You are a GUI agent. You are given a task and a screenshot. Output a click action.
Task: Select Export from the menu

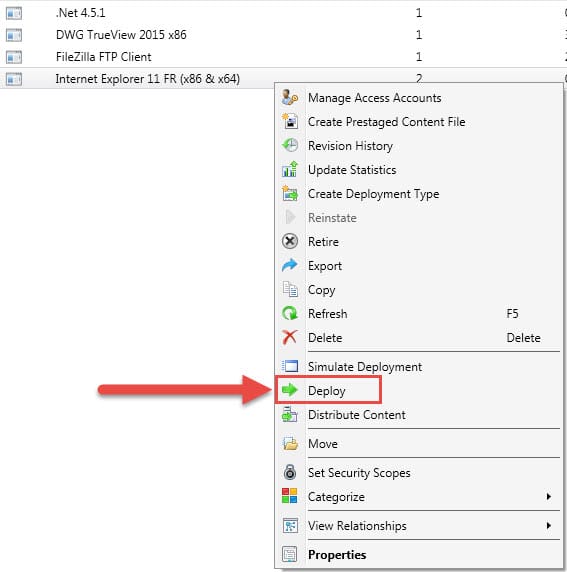pos(325,266)
